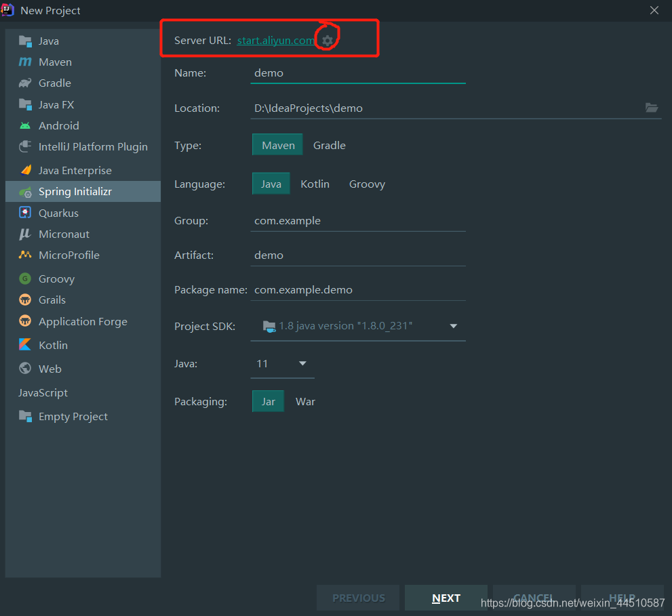Focus the Artifact input field
The height and width of the screenshot is (616, 672).
pos(358,255)
